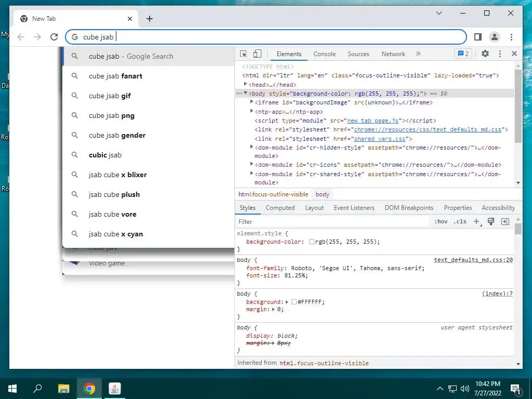Open the text_defaults_md.css:20 source link

[x=473, y=260]
